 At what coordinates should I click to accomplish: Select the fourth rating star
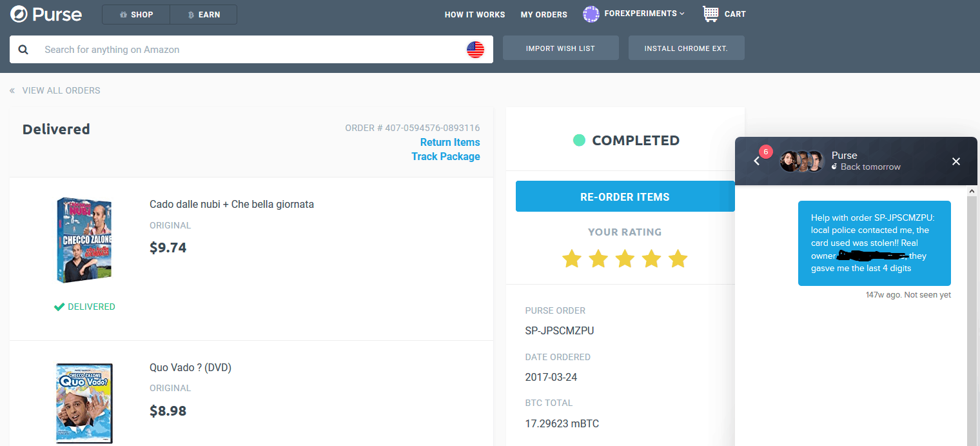point(651,259)
